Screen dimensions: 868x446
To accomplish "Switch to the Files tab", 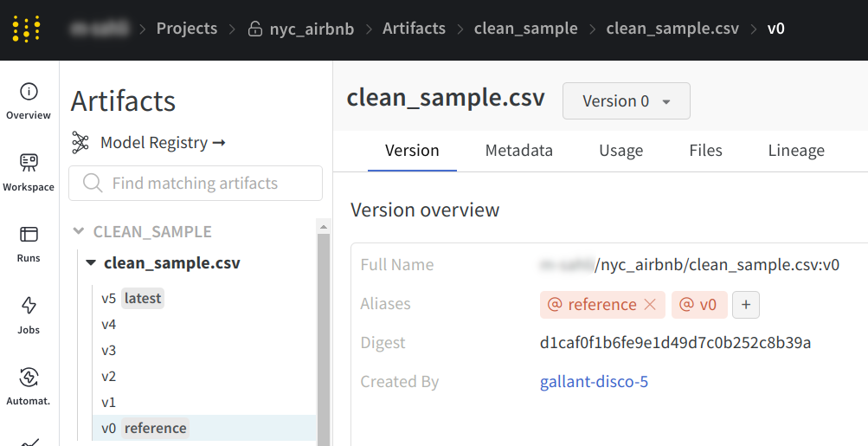I will [x=705, y=151].
